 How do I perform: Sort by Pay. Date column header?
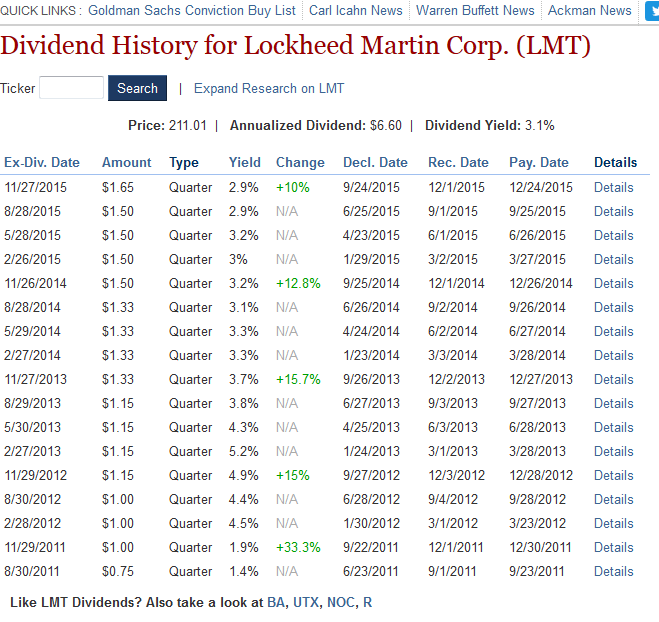click(x=539, y=162)
